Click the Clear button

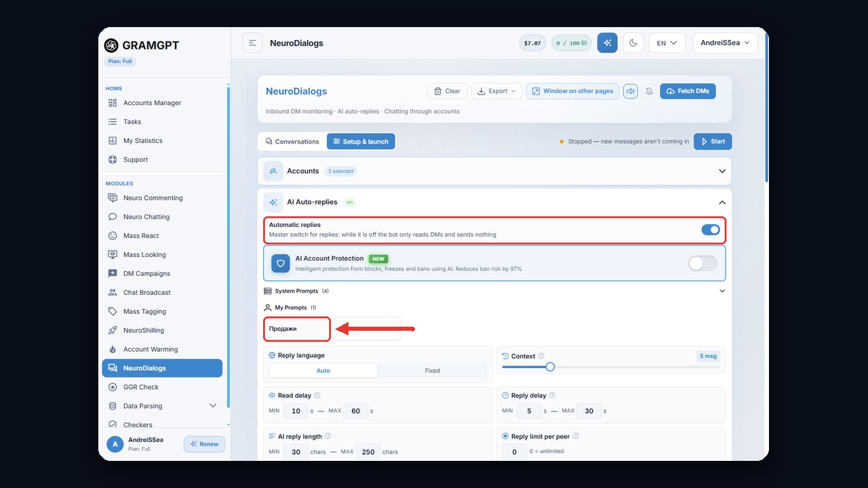point(447,91)
